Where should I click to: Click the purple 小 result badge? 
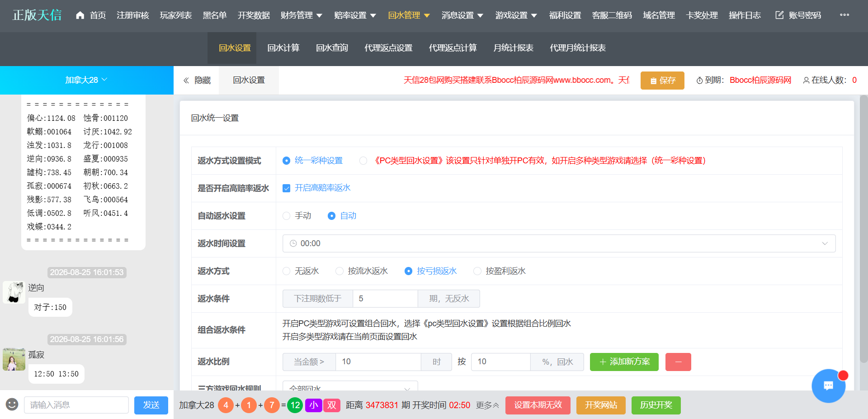[314, 405]
